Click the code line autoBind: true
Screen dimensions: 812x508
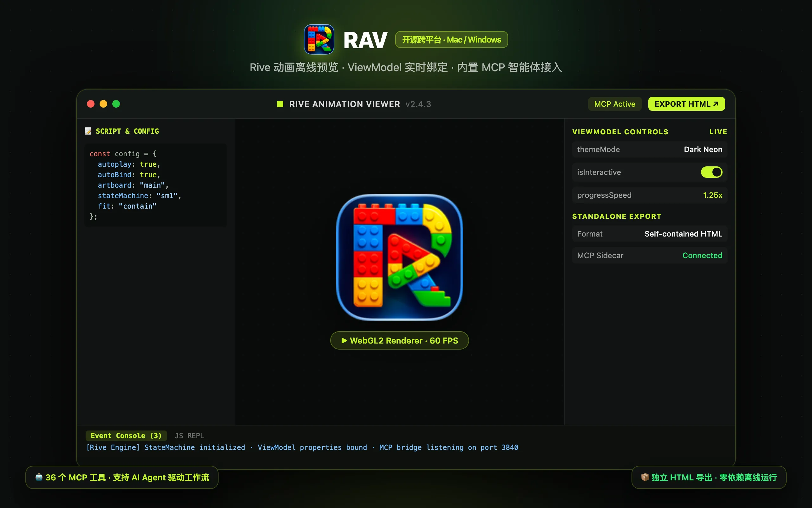[129, 175]
